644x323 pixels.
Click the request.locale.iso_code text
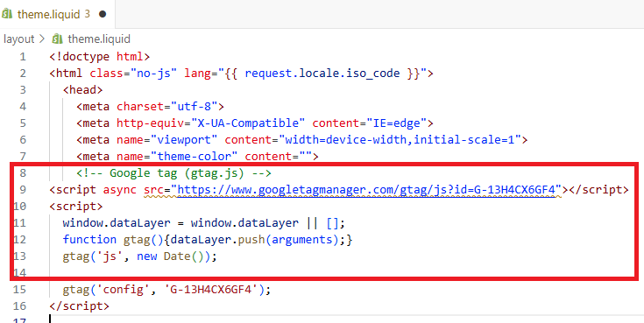point(322,73)
